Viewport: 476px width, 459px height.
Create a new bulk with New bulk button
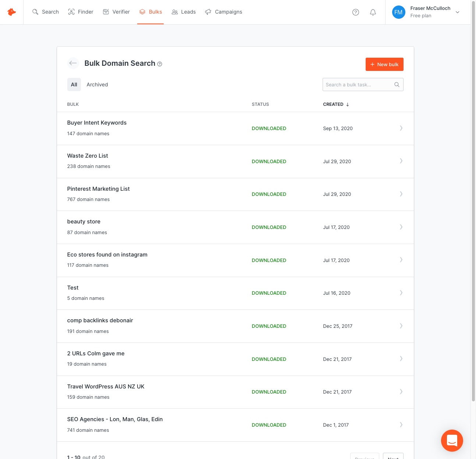pyautogui.click(x=384, y=64)
